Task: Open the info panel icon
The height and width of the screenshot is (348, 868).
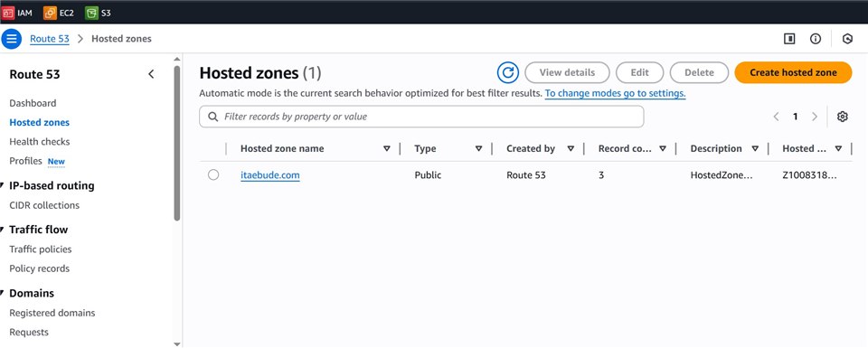Action: pyautogui.click(x=816, y=39)
